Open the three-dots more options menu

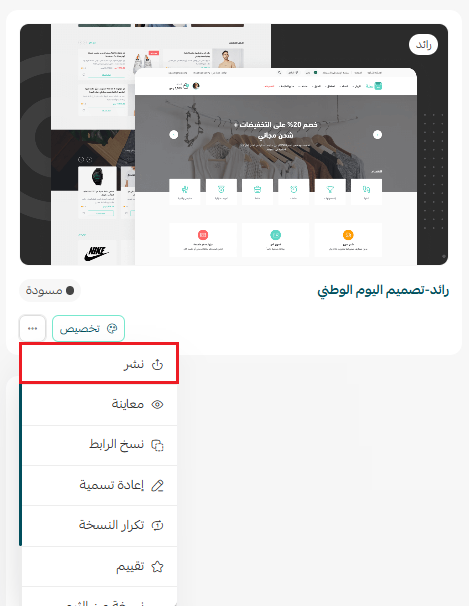pos(32,329)
